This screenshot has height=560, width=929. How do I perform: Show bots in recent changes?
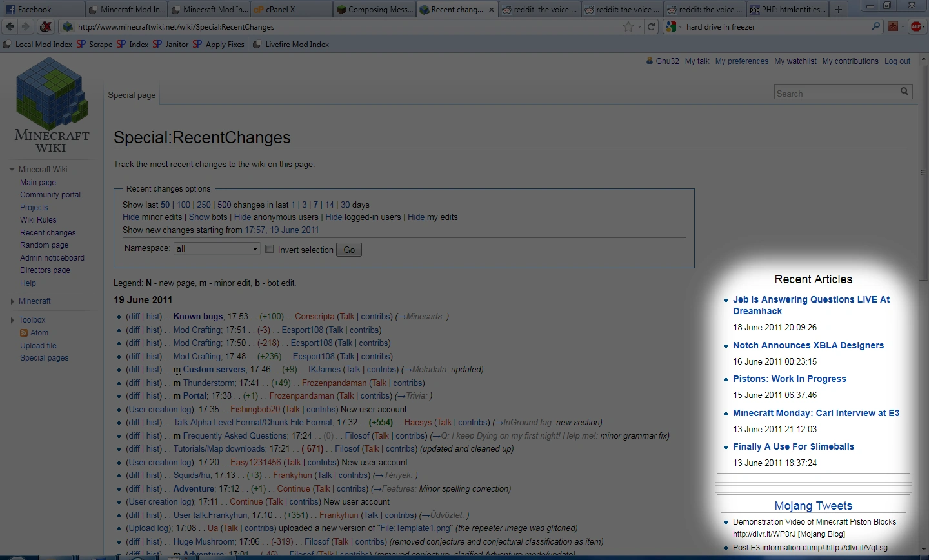(x=199, y=217)
